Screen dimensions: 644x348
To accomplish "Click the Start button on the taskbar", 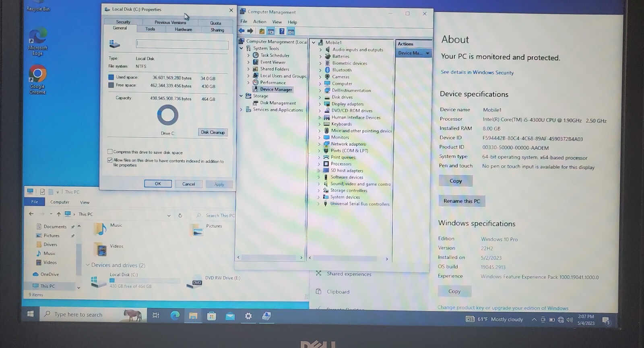I will point(31,314).
